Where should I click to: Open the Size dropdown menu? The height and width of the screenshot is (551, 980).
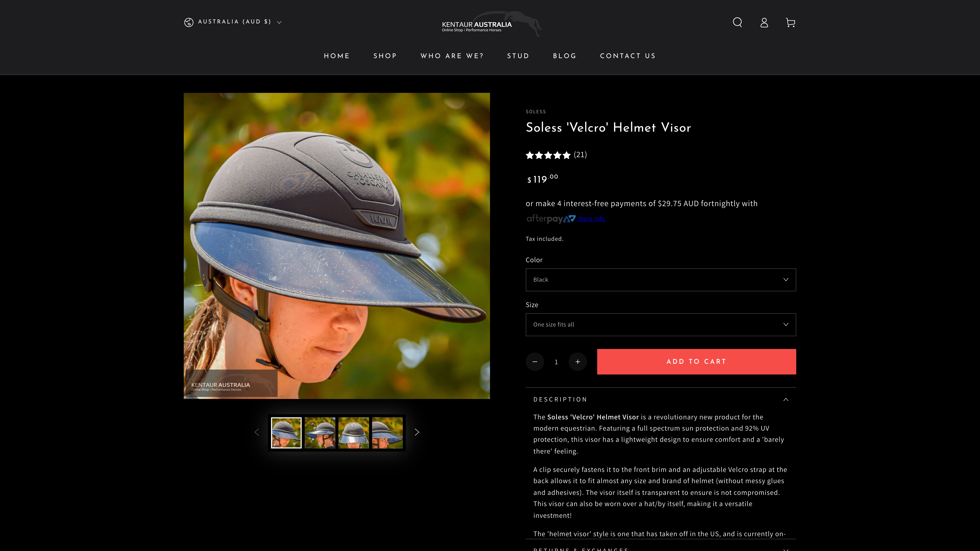660,325
